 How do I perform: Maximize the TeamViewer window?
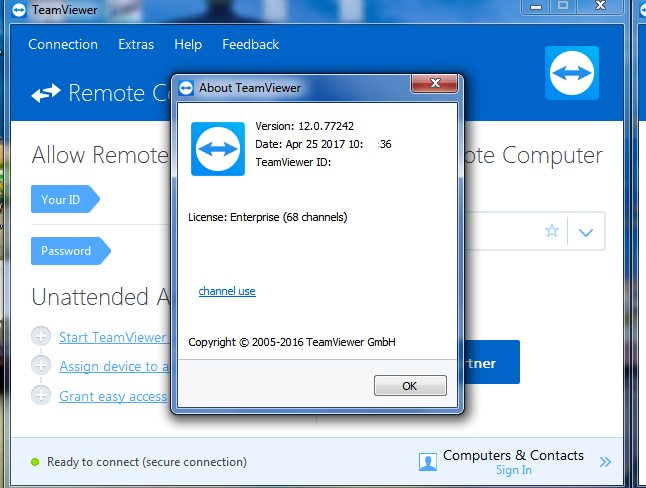[x=563, y=6]
